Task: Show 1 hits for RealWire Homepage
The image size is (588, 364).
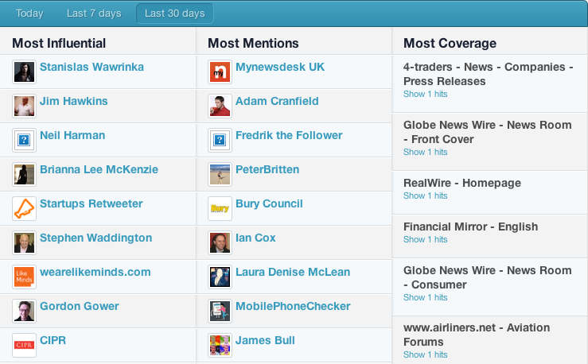Action: click(425, 196)
